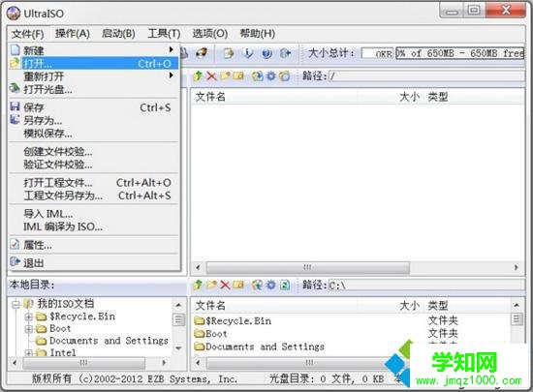Select 验证文件校验... menu entry

pyautogui.click(x=94, y=165)
